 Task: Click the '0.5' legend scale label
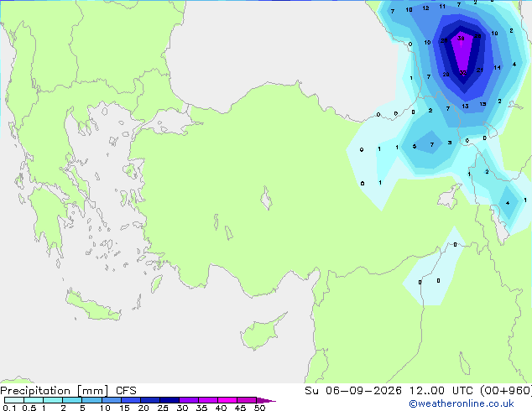(29, 408)
